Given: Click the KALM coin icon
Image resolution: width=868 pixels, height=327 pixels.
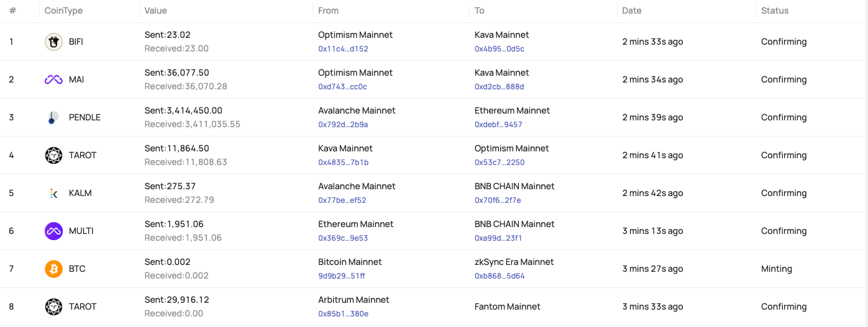Looking at the screenshot, I should (x=54, y=193).
